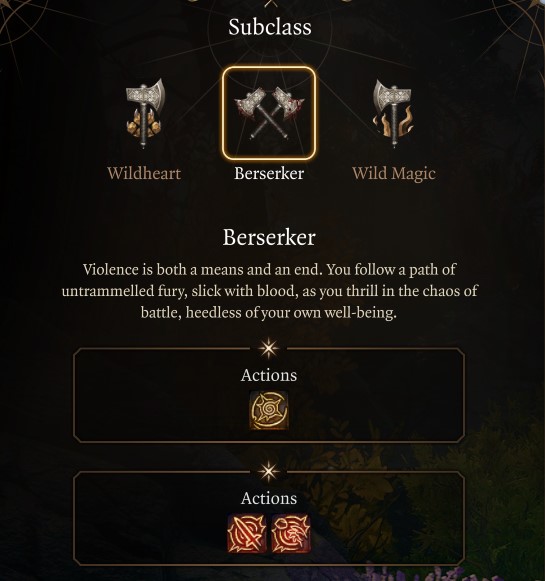The image size is (545, 581).
Task: Inspect the red Enraged Throw action icon
Action: [291, 534]
